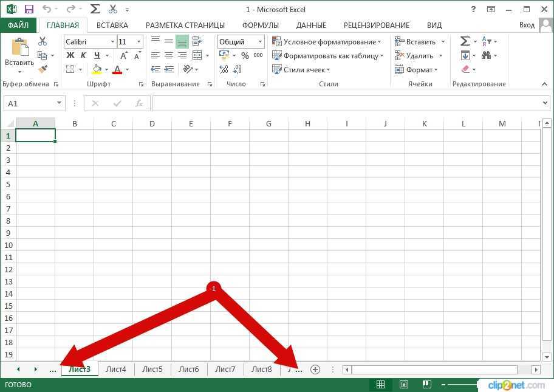Pick the yellow fill color button
The height and width of the screenshot is (392, 554).
97,69
